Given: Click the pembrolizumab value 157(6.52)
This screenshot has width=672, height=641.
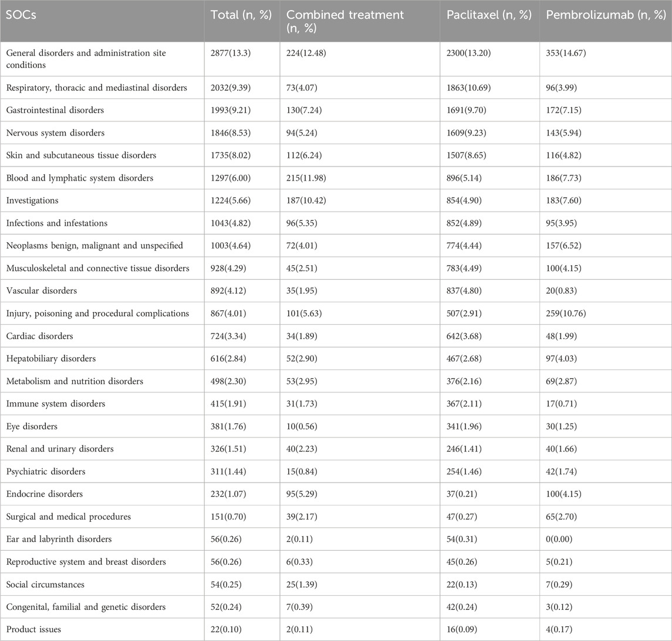Looking at the screenshot, I should pos(563,245).
